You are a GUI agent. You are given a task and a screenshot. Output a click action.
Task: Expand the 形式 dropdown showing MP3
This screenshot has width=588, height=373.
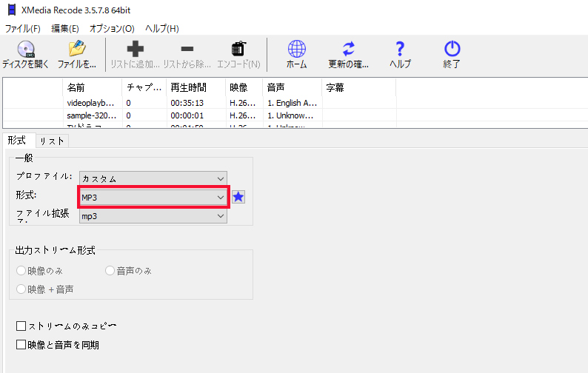pyautogui.click(x=153, y=197)
